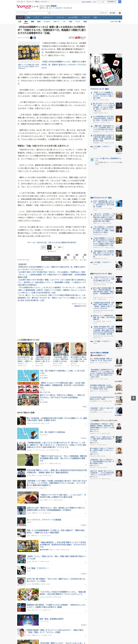
Task: Click the magnifier in the keyword search box
Action: click(x=49, y=13)
